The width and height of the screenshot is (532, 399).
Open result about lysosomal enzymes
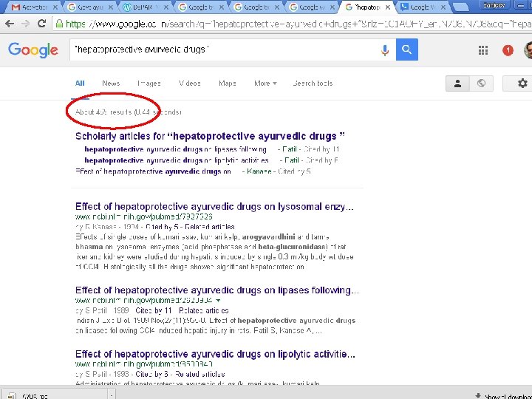click(214, 207)
